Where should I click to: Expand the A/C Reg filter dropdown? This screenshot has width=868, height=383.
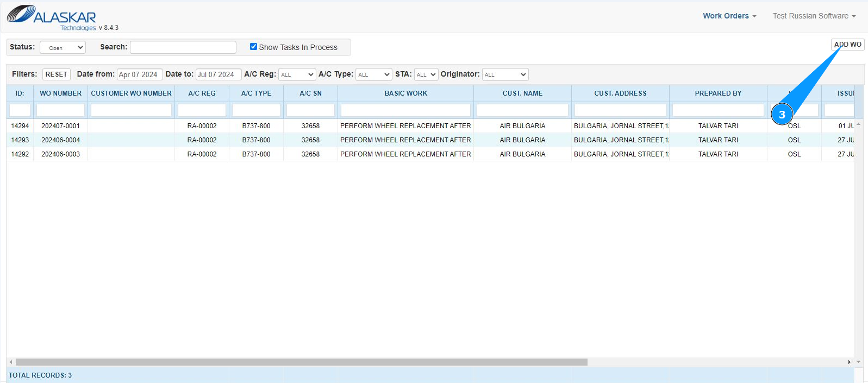click(297, 74)
